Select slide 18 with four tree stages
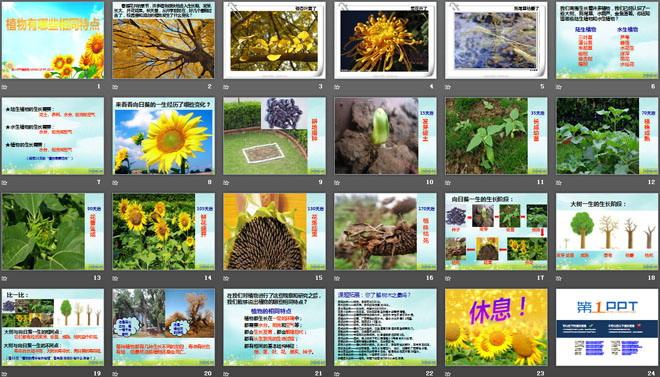660x377 pixels. pyautogui.click(x=607, y=231)
